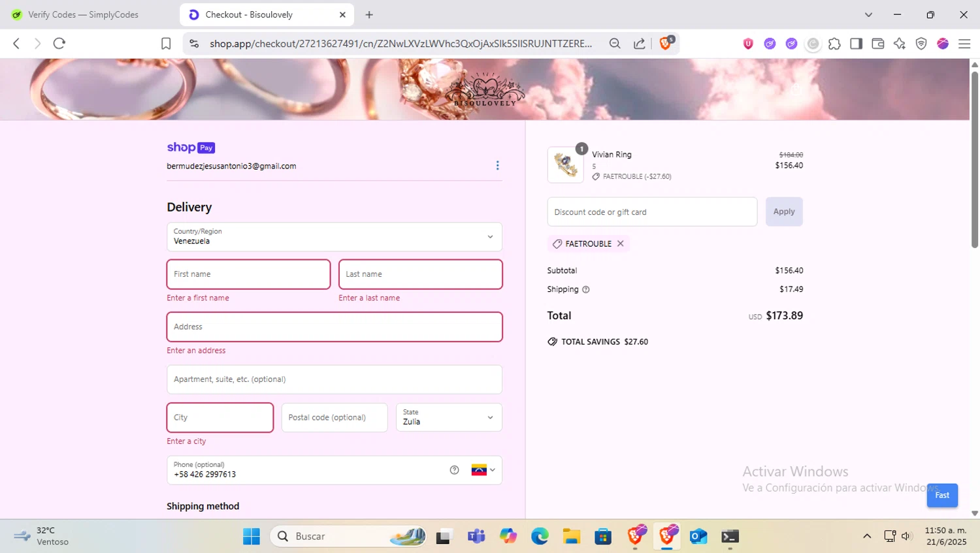Open Outlook from the taskbar
Image resolution: width=980 pixels, height=553 pixels.
click(698, 536)
